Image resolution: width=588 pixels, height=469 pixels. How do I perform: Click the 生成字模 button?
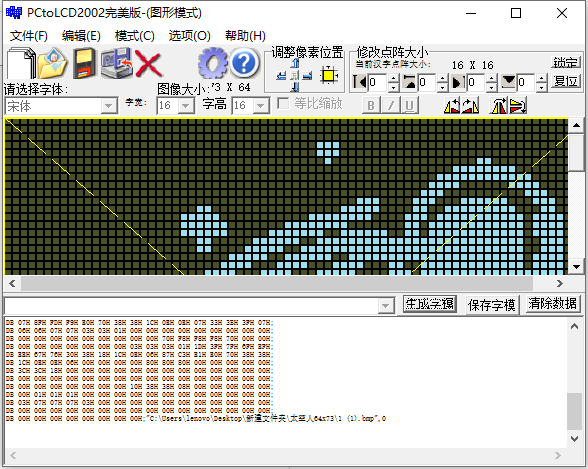(x=430, y=304)
